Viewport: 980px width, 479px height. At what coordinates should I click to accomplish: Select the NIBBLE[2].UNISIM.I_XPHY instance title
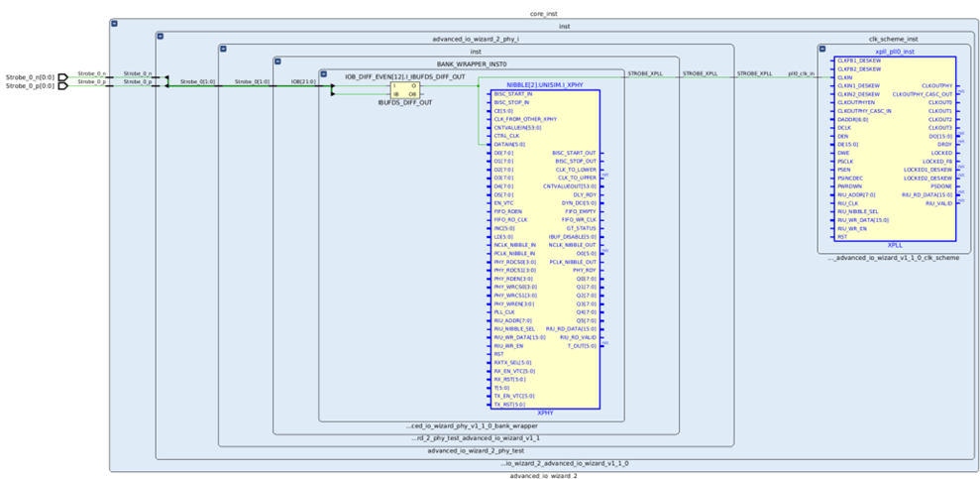point(546,85)
